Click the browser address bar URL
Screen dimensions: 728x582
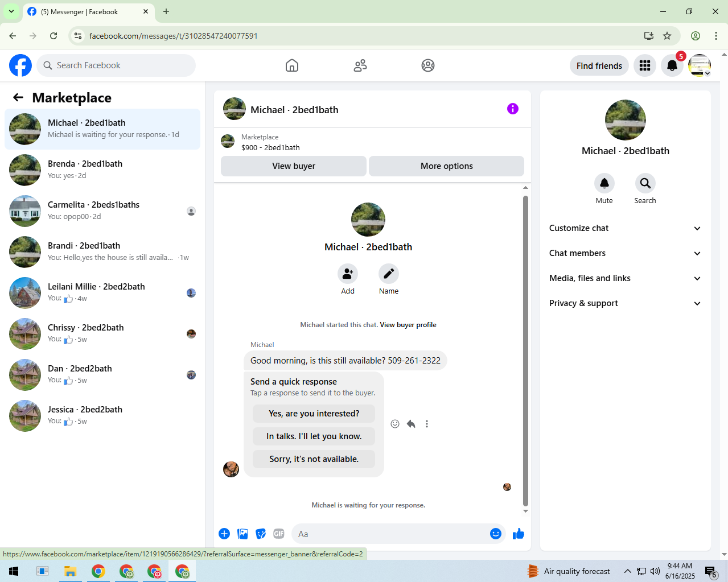(x=174, y=36)
